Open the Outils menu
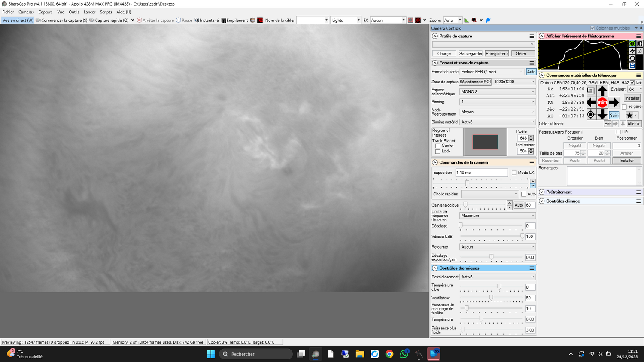Image resolution: width=644 pixels, height=362 pixels. point(74,12)
